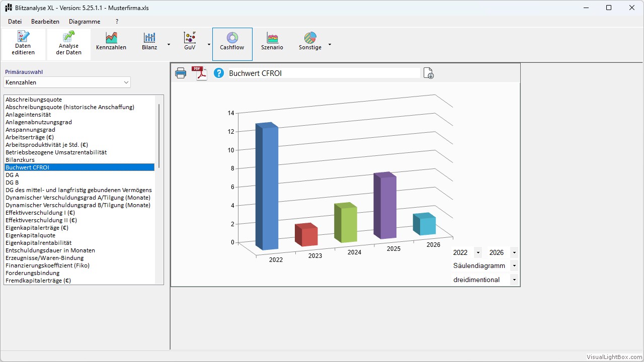Expand the GuV dropdown arrow
This screenshot has width=644, height=362.
tap(209, 44)
